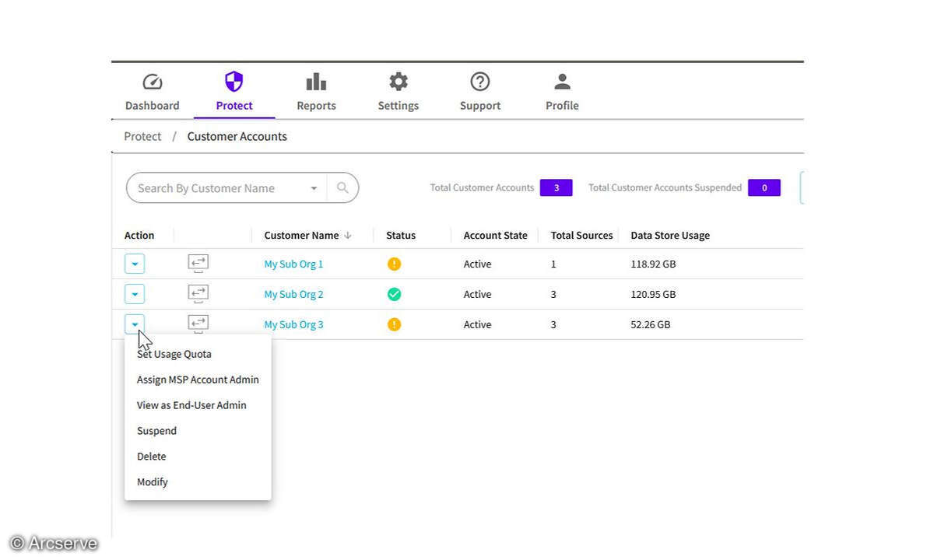
Task: Expand the search field dropdown arrow
Action: tap(314, 188)
